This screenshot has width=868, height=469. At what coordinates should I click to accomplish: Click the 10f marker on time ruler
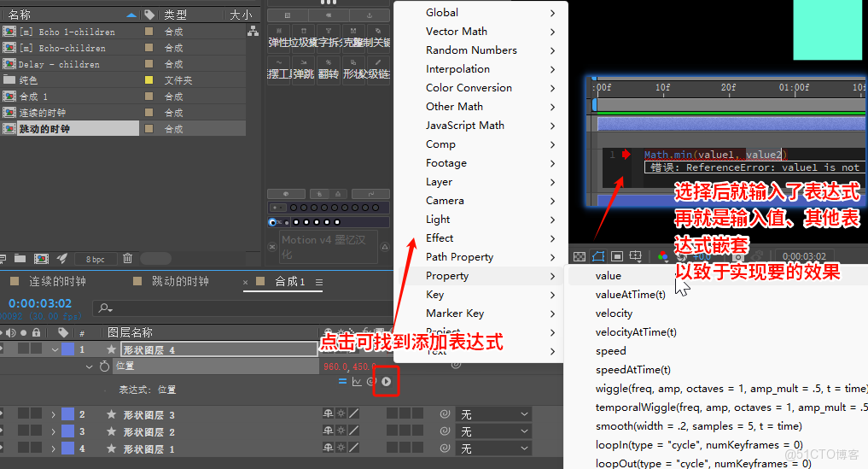662,88
